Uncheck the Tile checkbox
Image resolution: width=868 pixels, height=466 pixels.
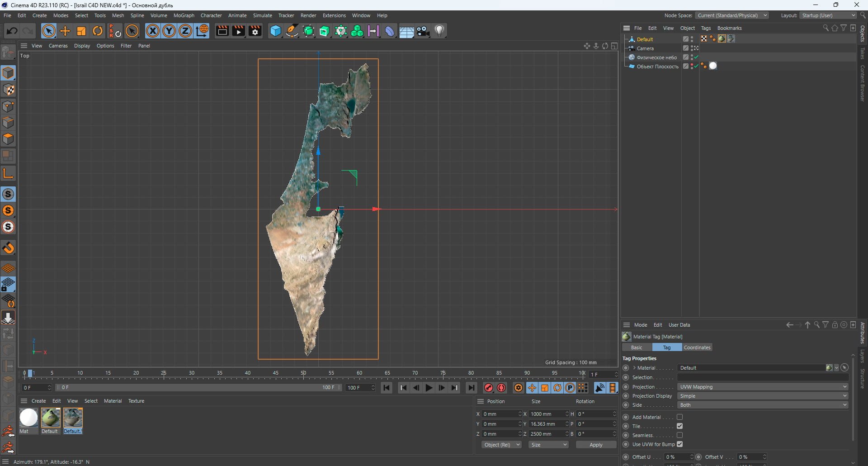679,426
